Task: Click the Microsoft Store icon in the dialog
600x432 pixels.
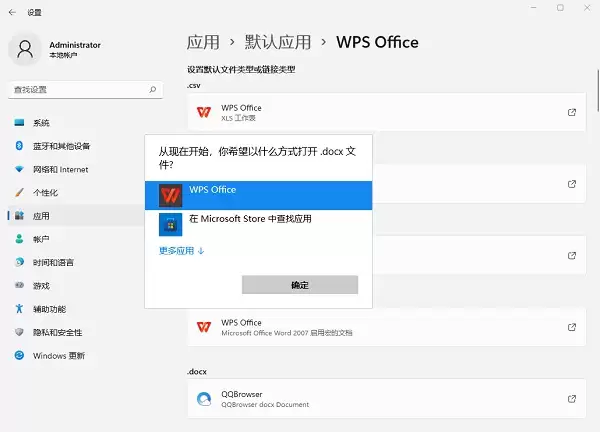Action: [x=171, y=225]
